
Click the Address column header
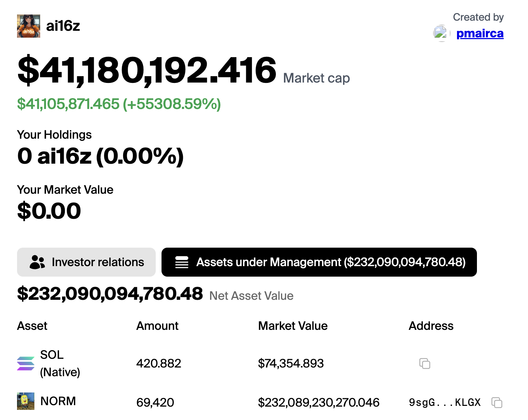[431, 326]
